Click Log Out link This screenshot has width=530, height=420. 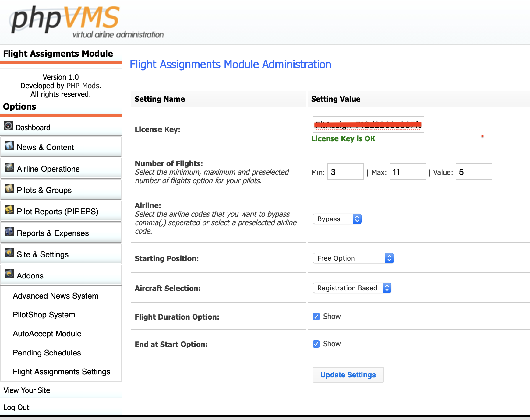(x=16, y=407)
